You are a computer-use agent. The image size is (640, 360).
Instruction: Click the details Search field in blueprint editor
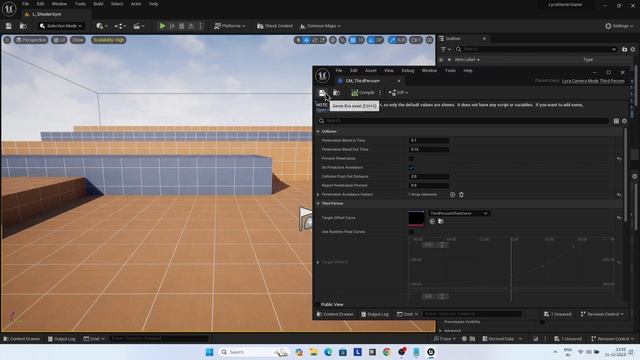coord(463,121)
